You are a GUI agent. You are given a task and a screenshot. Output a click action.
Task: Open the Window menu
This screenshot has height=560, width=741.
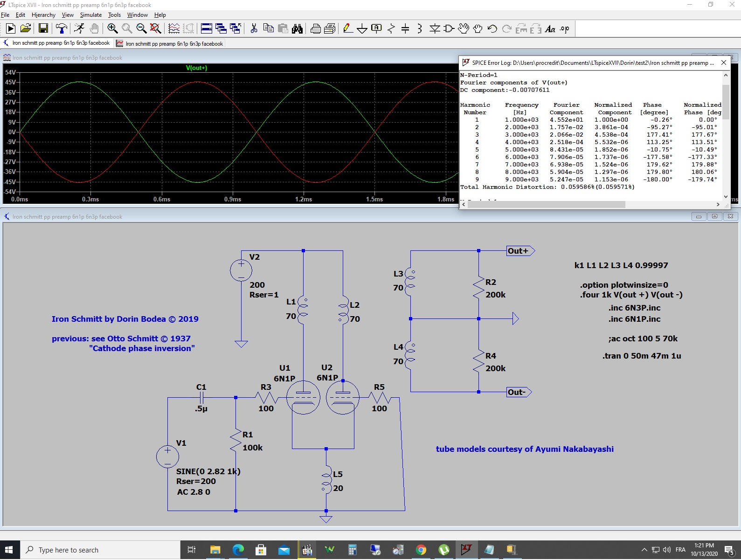point(138,15)
